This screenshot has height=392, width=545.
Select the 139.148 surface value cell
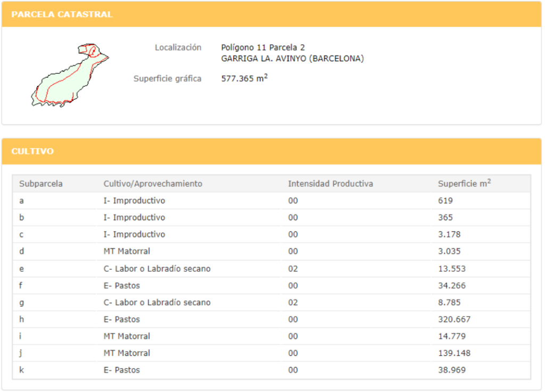[x=454, y=353]
